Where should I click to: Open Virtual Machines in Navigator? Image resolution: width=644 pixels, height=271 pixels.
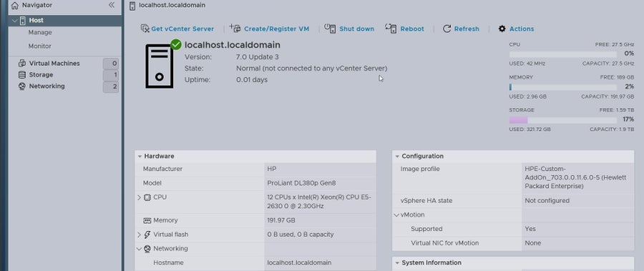click(x=54, y=63)
